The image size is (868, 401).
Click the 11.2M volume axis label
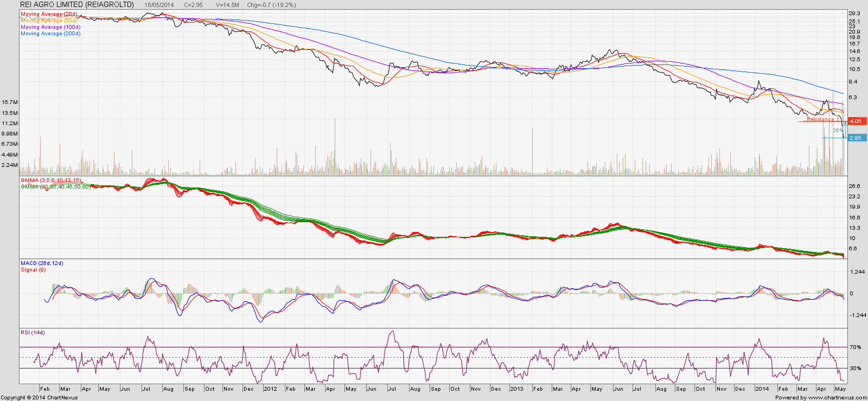coord(10,124)
